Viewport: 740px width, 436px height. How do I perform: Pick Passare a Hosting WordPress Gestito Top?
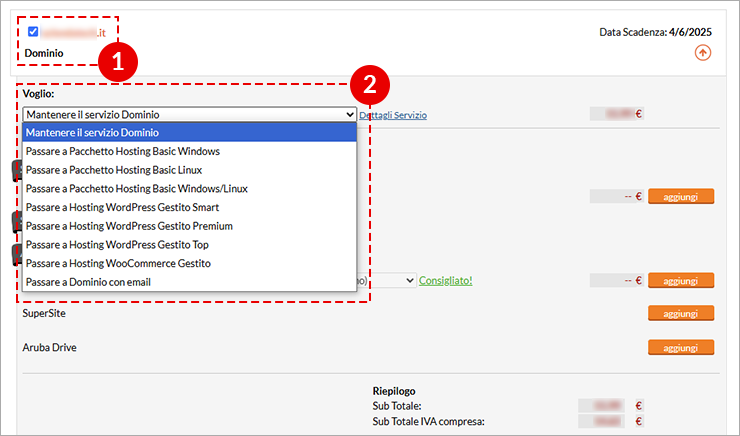click(190, 245)
